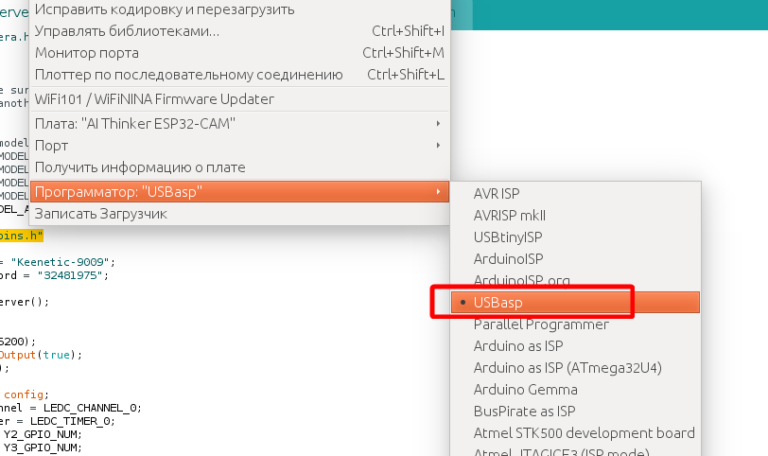Select the USBasp programmer radio option

click(x=498, y=302)
